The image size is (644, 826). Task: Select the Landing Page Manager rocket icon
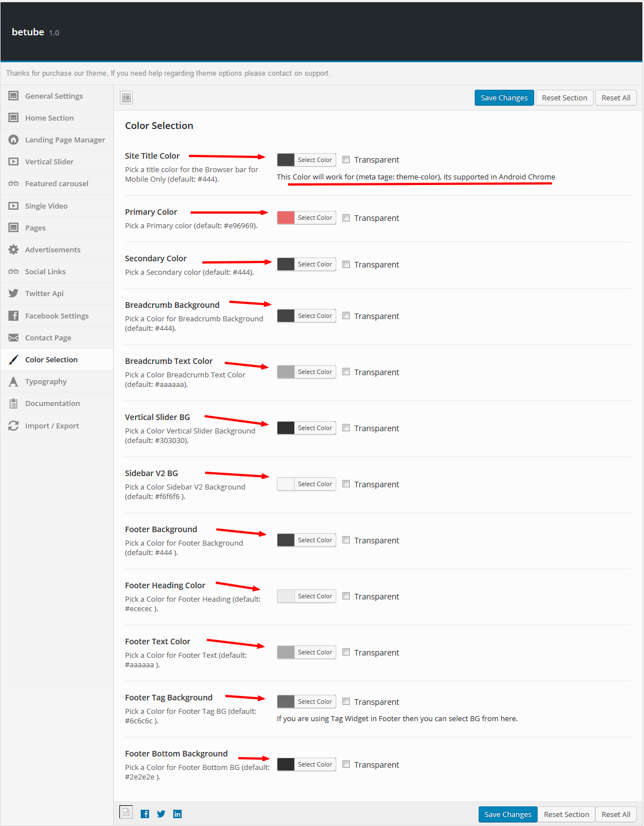(13, 140)
